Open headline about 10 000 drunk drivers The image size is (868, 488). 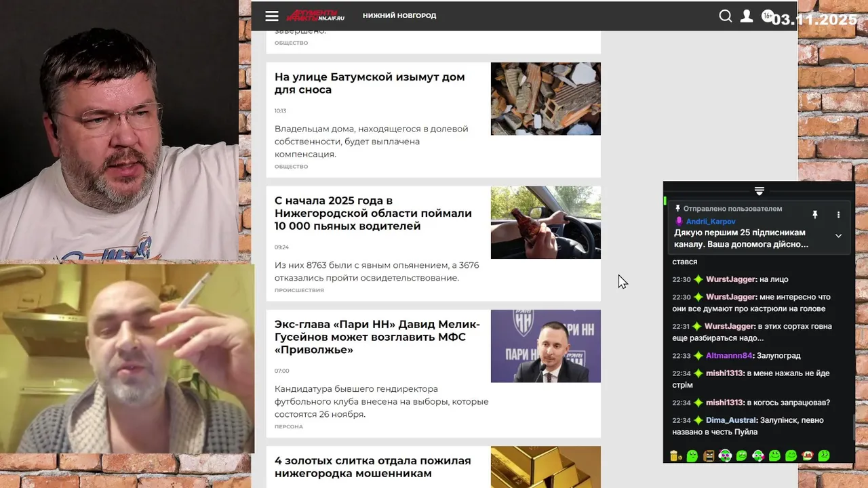coord(373,213)
